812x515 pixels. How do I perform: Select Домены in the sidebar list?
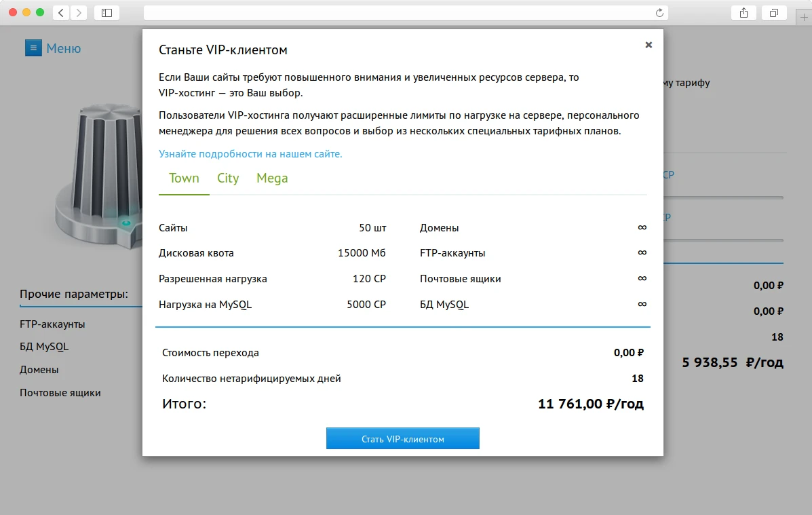[38, 369]
